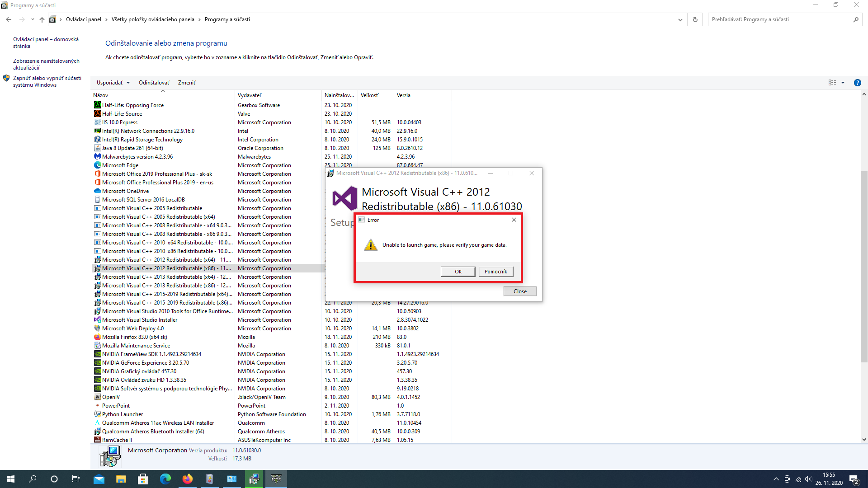This screenshot has height=488, width=868.
Task: Open Microsoft Store on taskbar
Action: coord(143,479)
